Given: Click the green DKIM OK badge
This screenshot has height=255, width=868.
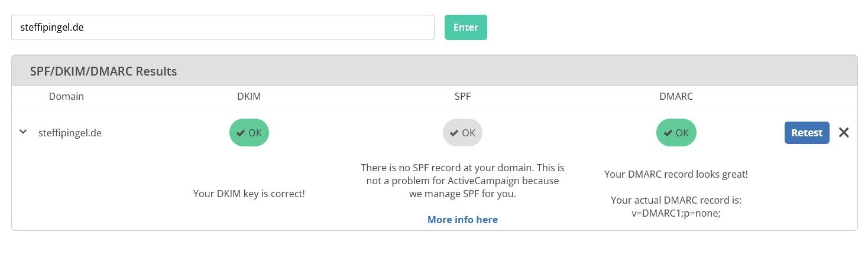Looking at the screenshot, I should [x=249, y=133].
